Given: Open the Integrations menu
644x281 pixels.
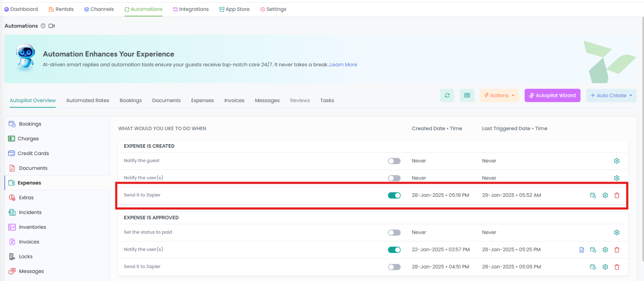Looking at the screenshot, I should coord(191,9).
